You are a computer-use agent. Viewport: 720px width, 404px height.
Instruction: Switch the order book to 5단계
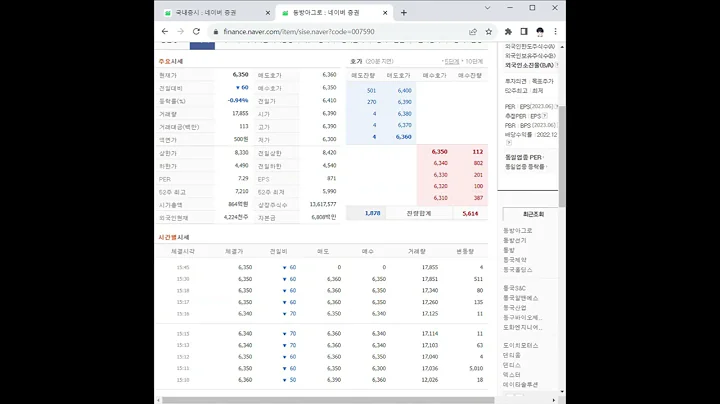click(451, 61)
